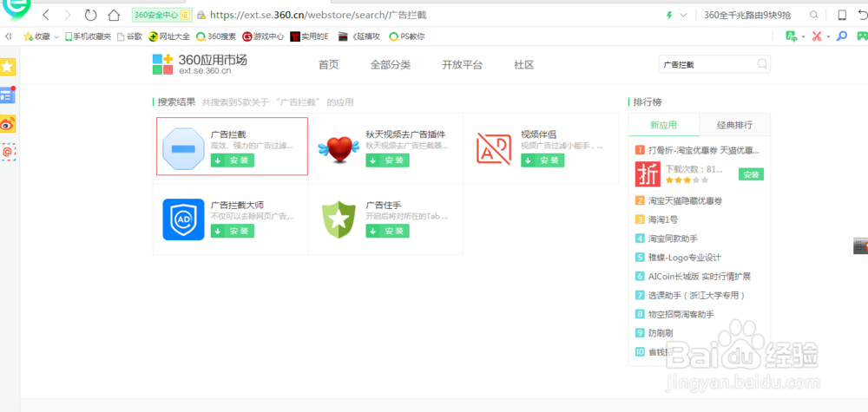Open the 秋天视频去广告插件 winged heart icon
The width and height of the screenshot is (868, 412).
339,149
